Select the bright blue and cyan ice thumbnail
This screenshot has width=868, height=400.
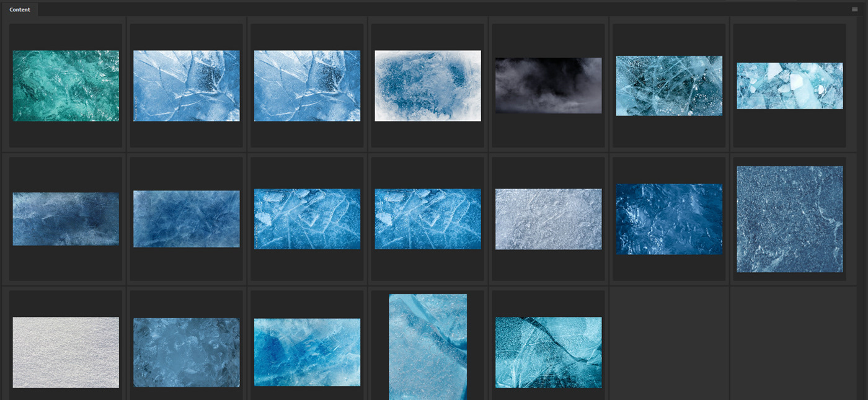307,352
